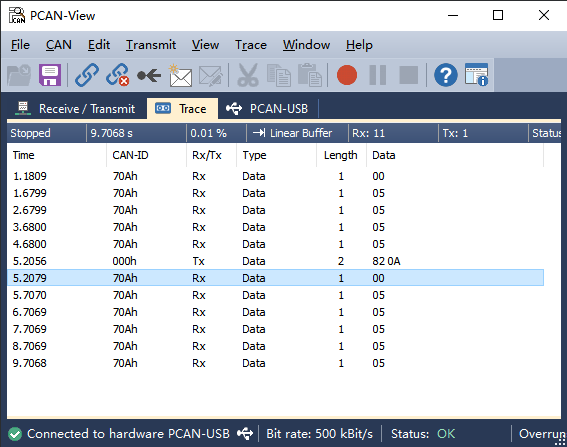Screen dimensions: 567x447
Task: Select the trace row at time 5.7070
Action: [x=275, y=295]
